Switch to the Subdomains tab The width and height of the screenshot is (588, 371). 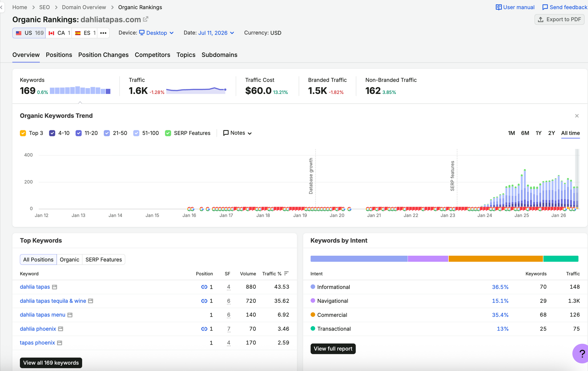(x=219, y=55)
